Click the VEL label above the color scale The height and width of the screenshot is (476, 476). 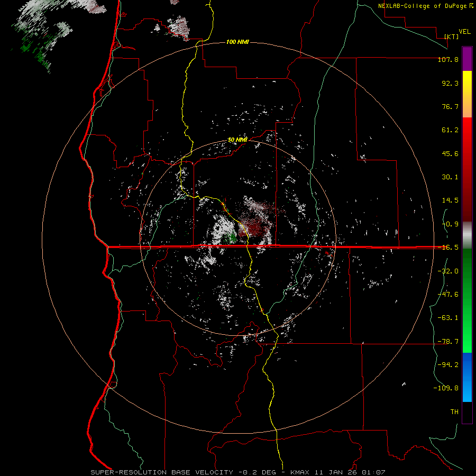[464, 32]
